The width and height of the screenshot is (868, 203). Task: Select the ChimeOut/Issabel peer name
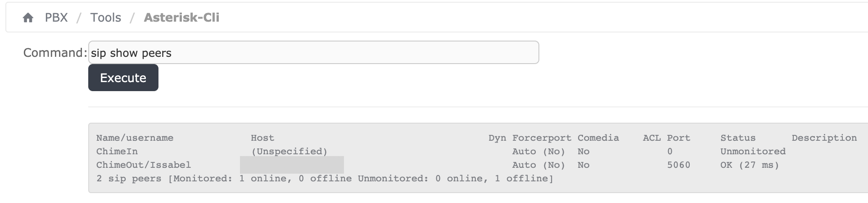point(144,165)
